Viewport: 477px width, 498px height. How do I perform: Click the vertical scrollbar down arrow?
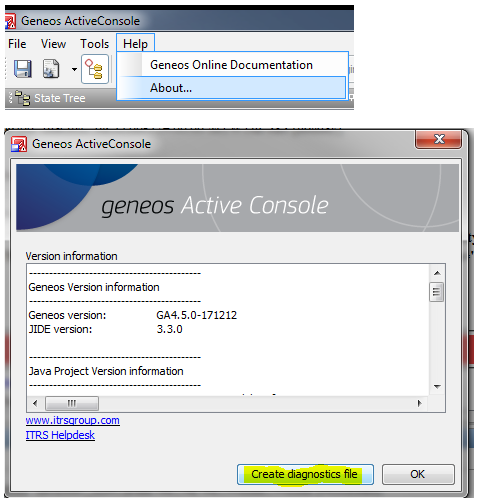coord(437,387)
